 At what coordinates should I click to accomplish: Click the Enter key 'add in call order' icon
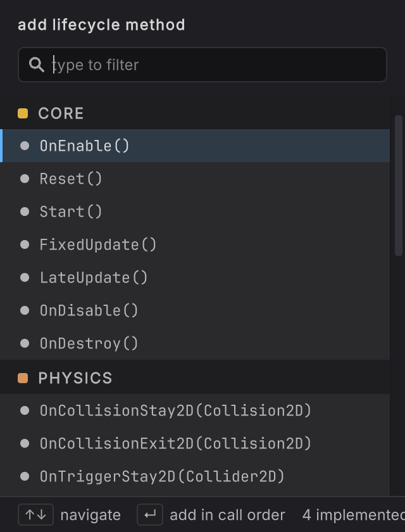click(x=150, y=515)
